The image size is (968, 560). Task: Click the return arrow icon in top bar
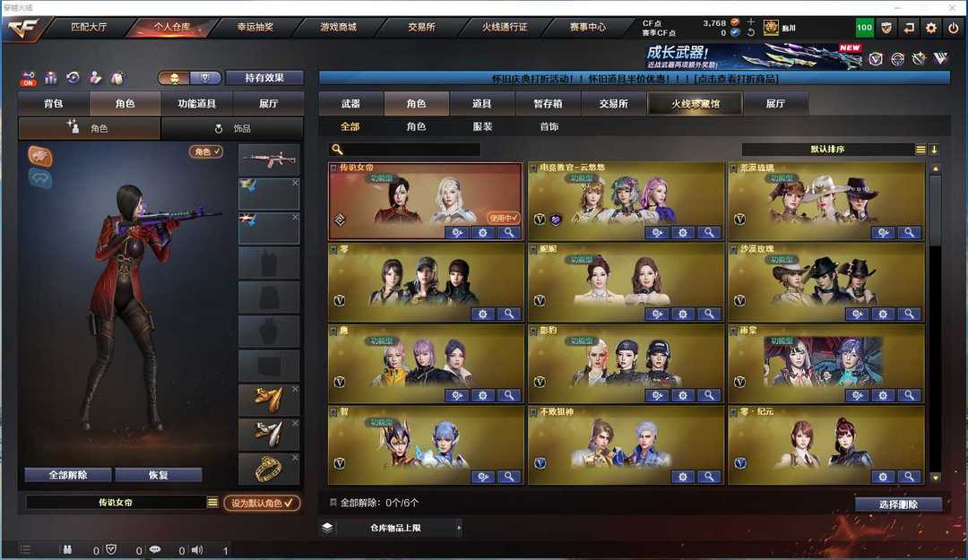pyautogui.click(x=909, y=28)
